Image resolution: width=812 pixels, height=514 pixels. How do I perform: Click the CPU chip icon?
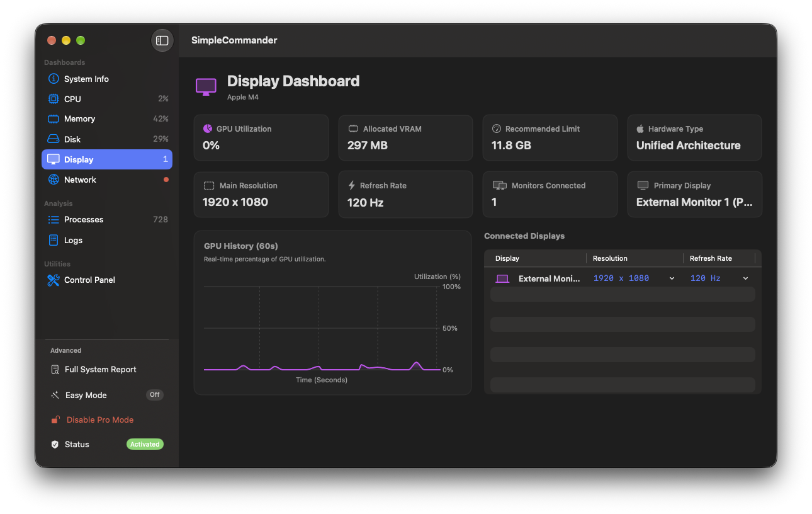(54, 99)
